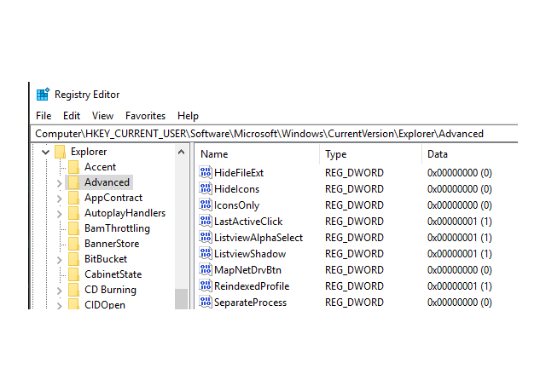Click the tree scrollbar up arrow
The image size is (546, 392).
pyautogui.click(x=181, y=152)
